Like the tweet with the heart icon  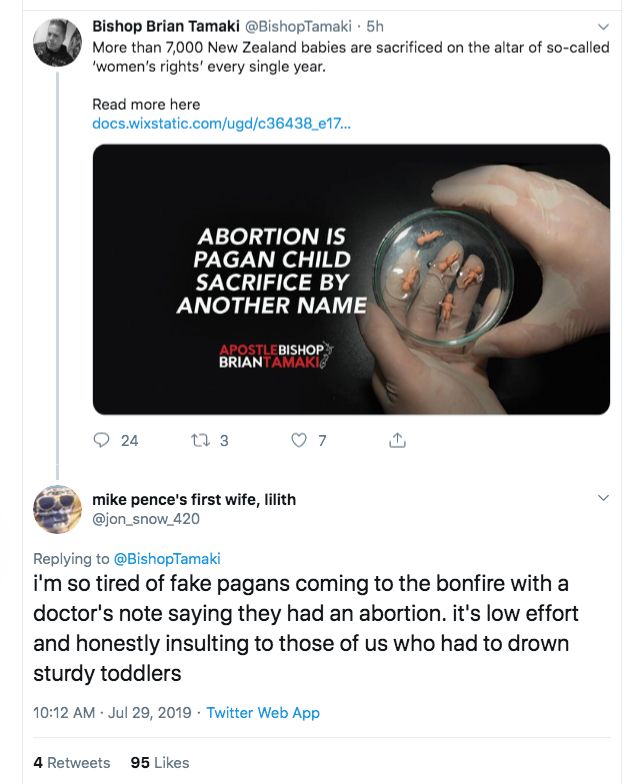[x=298, y=440]
